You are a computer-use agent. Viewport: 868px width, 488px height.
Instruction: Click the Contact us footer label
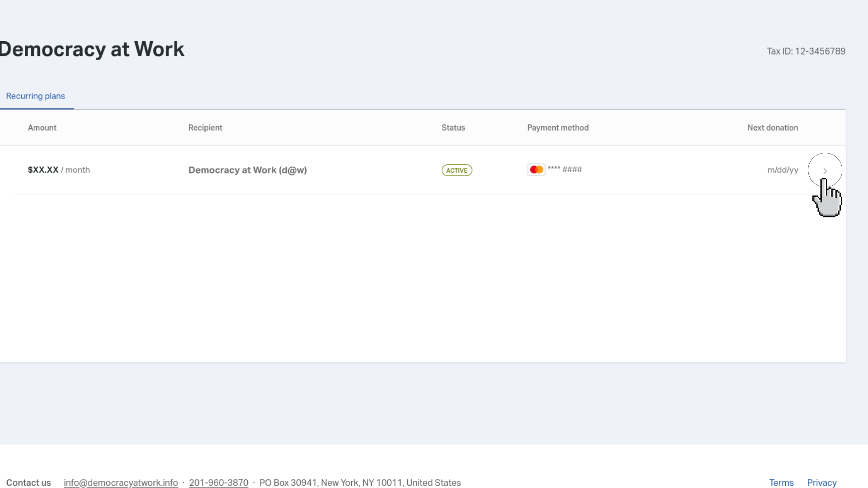click(28, 483)
